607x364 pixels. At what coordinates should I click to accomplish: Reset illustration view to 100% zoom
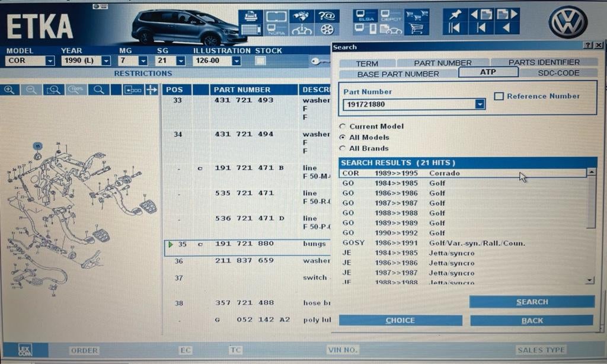point(74,90)
